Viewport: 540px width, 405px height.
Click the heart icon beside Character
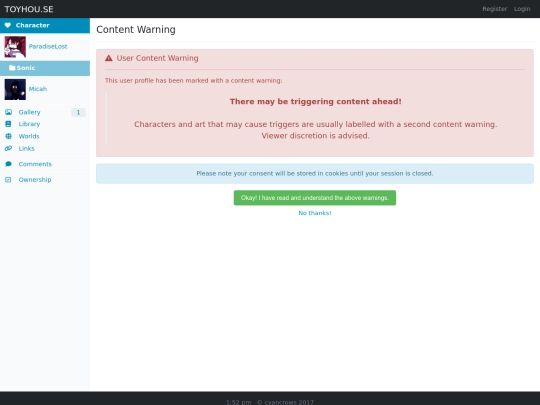point(8,25)
